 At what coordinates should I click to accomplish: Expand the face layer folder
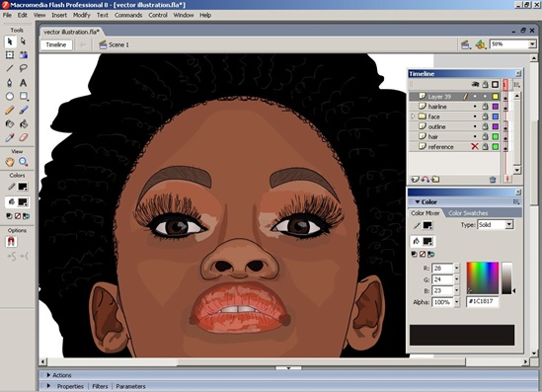pyautogui.click(x=413, y=117)
